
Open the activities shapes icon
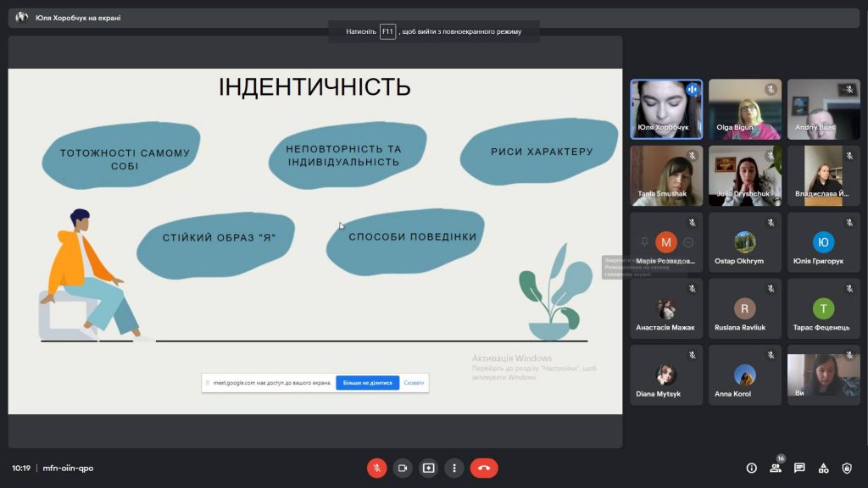tap(824, 468)
